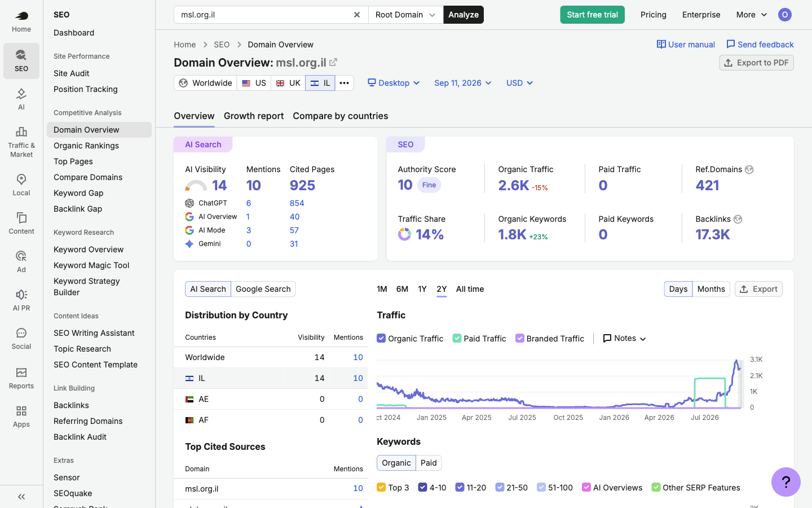This screenshot has height=508, width=812.
Task: Toggle the 11-20 keywords checkbox
Action: pyautogui.click(x=460, y=488)
